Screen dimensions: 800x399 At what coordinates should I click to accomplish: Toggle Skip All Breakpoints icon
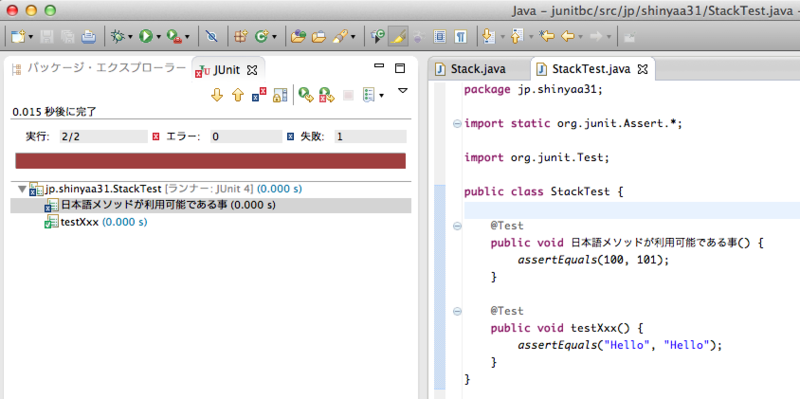(x=211, y=36)
